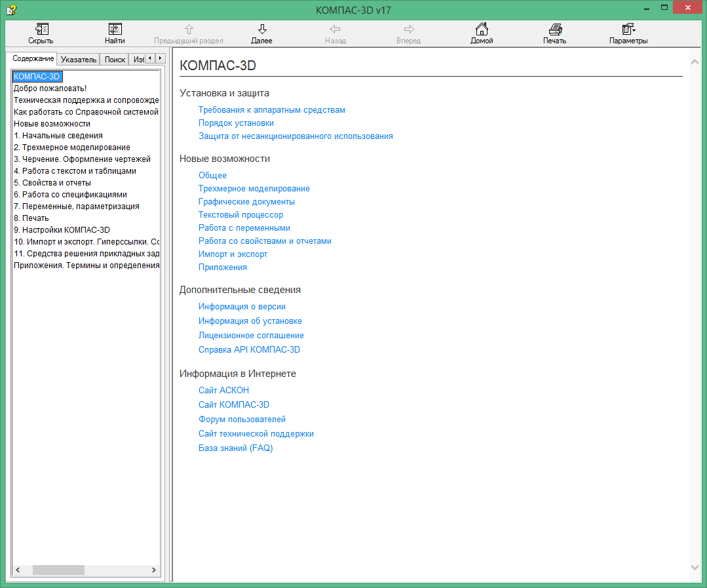707x588 pixels.
Task: Select Новые возможности in contents tree
Action: (x=52, y=123)
